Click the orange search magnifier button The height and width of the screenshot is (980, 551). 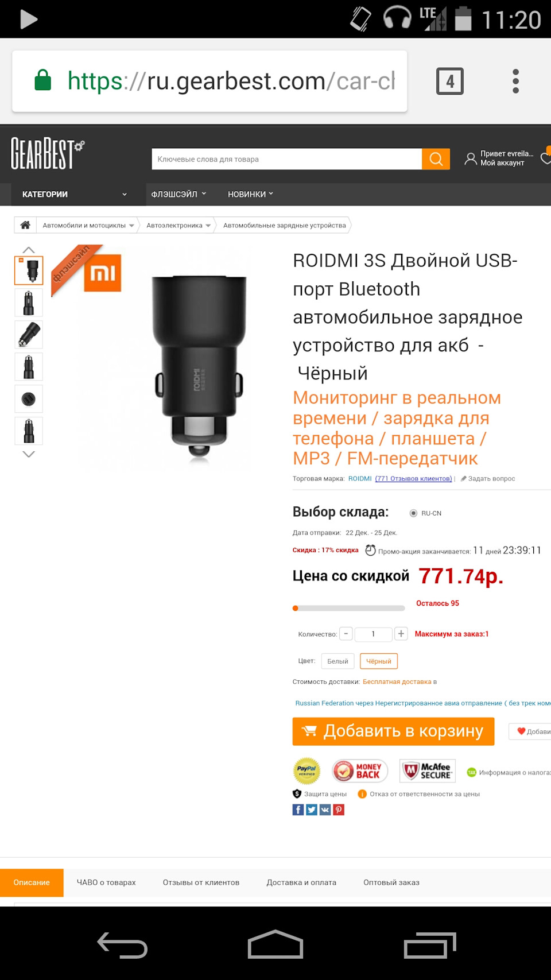436,159
